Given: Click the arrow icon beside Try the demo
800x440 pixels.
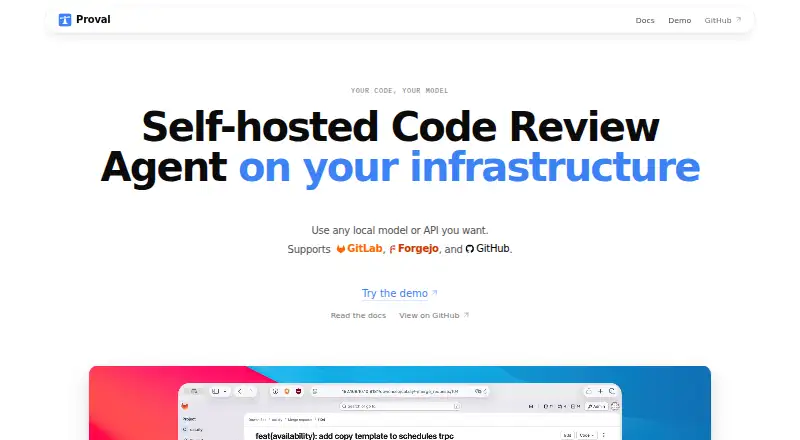Looking at the screenshot, I should click(x=434, y=292).
